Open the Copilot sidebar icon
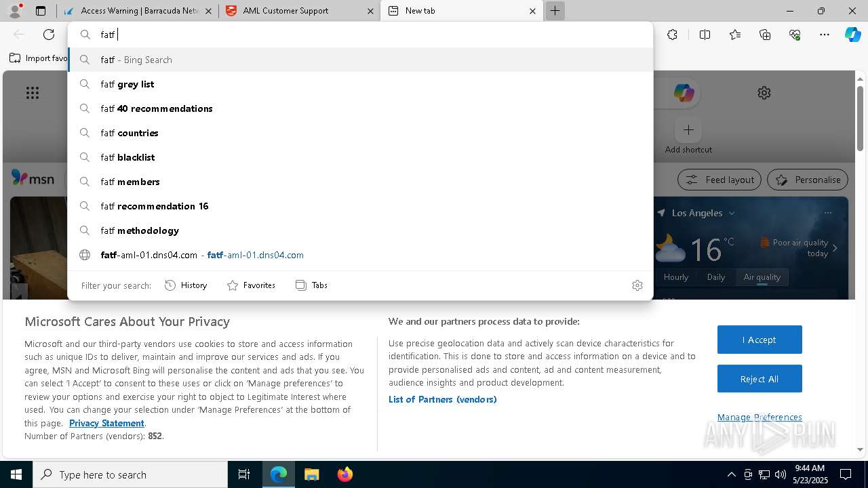Image resolution: width=868 pixels, height=488 pixels. (x=853, y=35)
